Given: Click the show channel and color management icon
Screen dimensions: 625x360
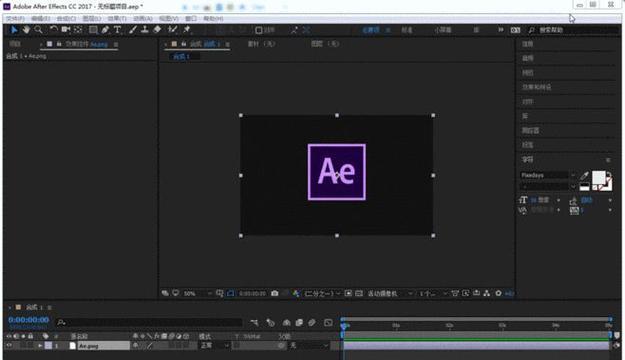Looking at the screenshot, I should point(295,293).
